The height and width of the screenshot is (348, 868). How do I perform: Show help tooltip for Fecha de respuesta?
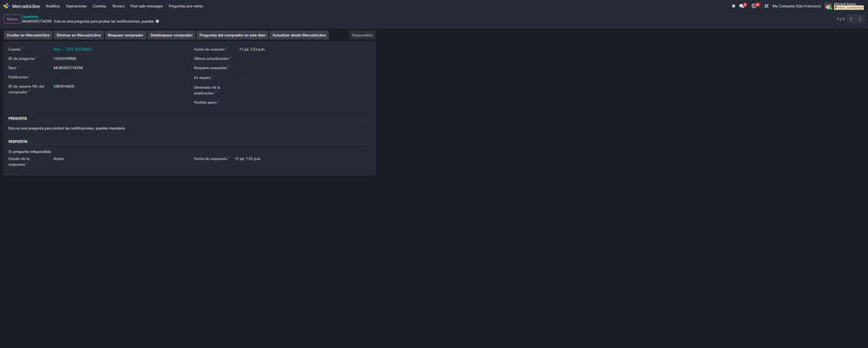coord(229,157)
